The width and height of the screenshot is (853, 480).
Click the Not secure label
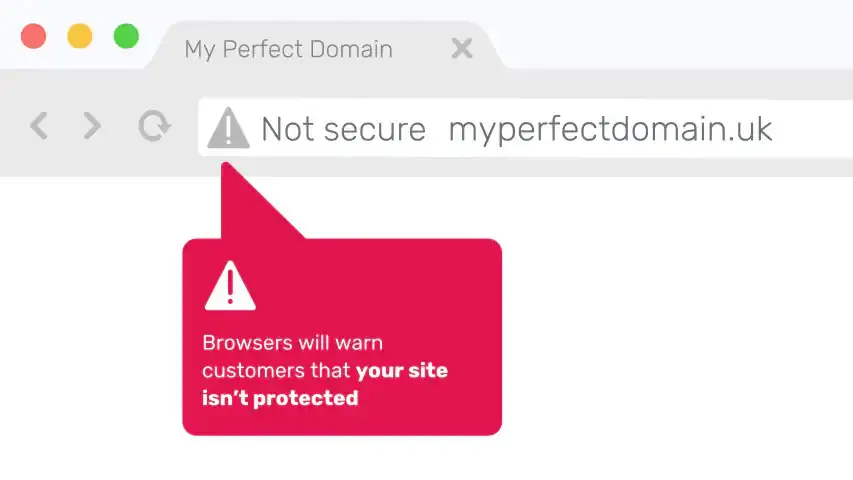click(x=343, y=130)
